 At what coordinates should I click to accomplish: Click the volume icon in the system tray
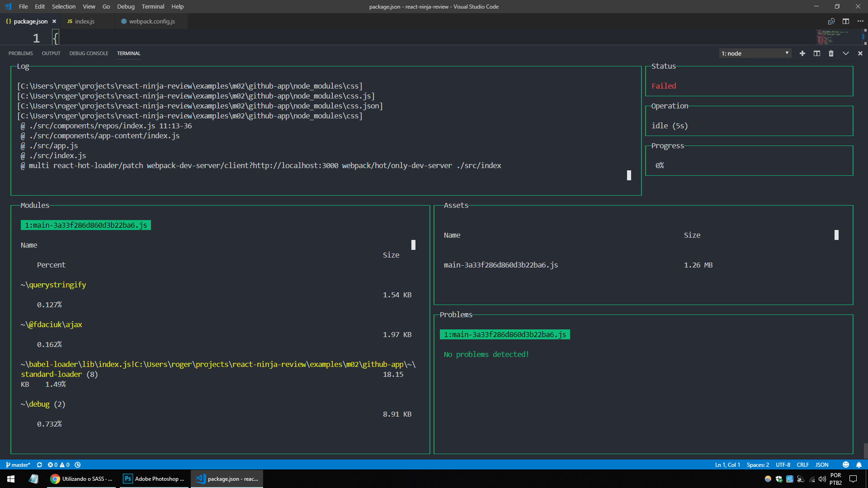(821, 479)
